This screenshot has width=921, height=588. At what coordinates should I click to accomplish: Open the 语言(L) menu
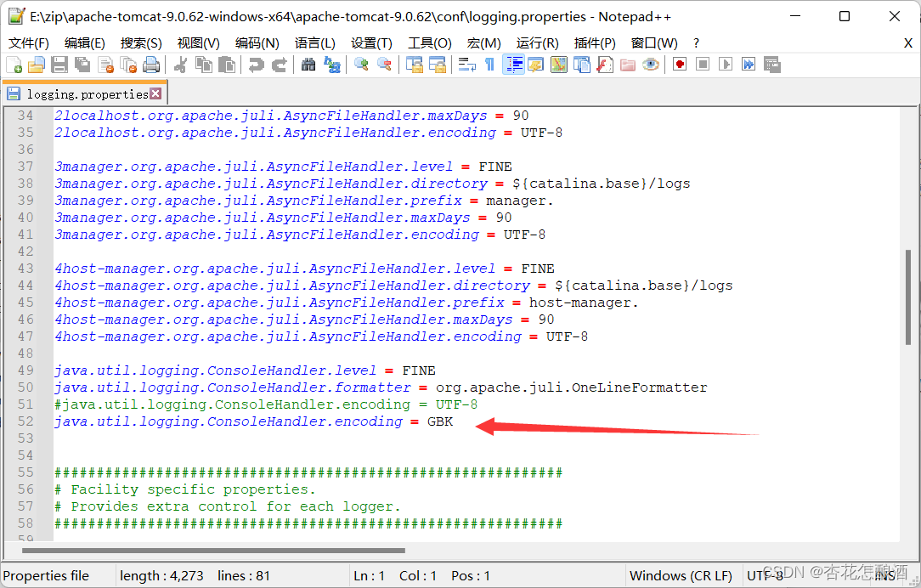pos(314,42)
